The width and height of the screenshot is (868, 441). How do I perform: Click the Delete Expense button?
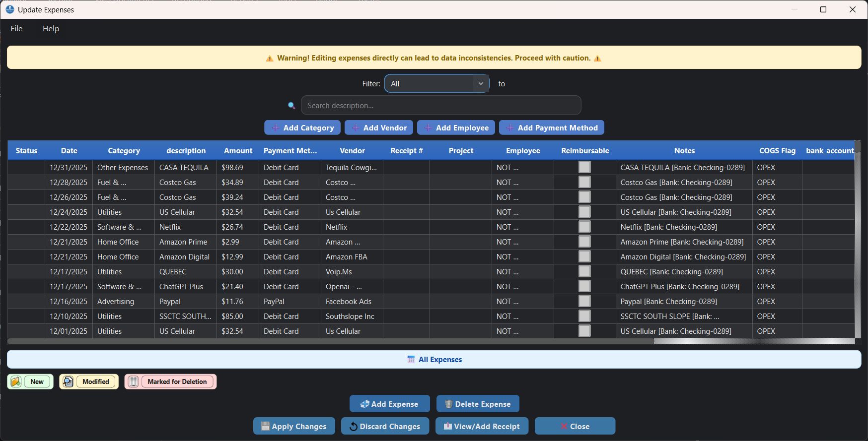click(x=478, y=404)
